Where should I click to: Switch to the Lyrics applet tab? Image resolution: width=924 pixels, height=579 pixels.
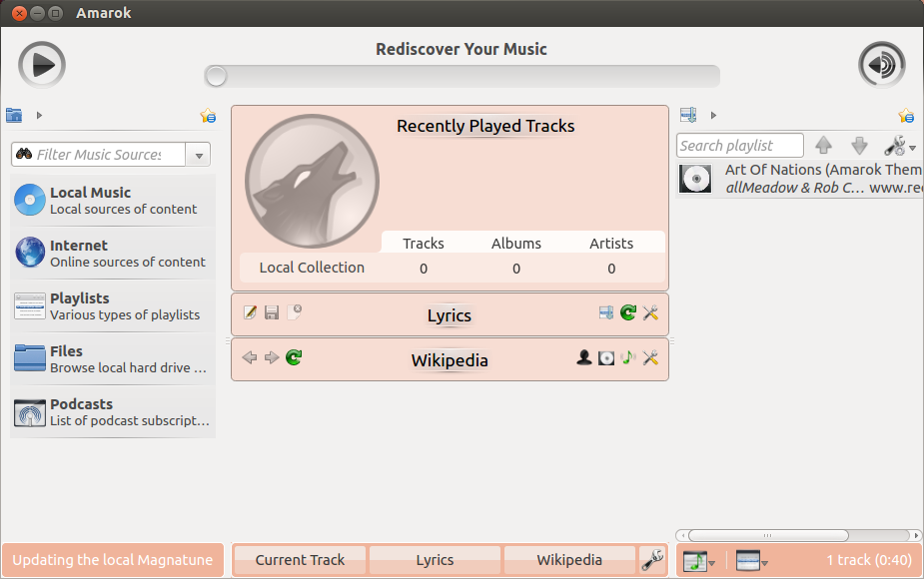pyautogui.click(x=435, y=560)
